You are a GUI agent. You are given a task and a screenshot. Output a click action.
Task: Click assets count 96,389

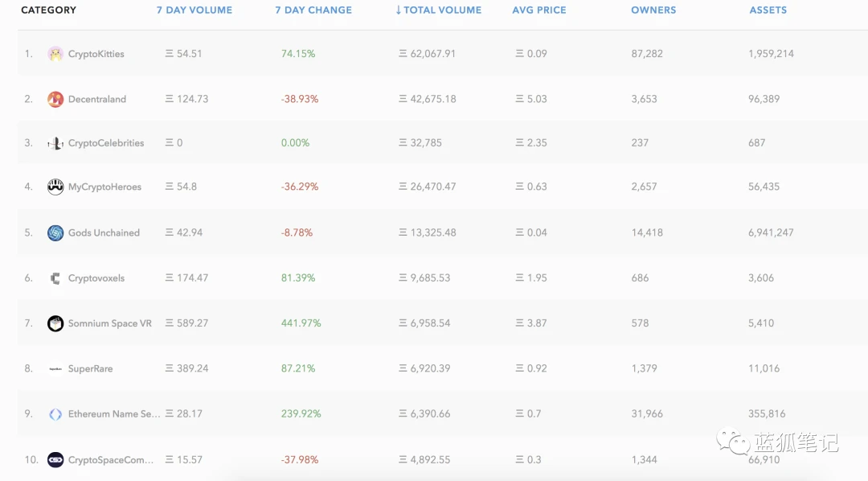coord(764,99)
